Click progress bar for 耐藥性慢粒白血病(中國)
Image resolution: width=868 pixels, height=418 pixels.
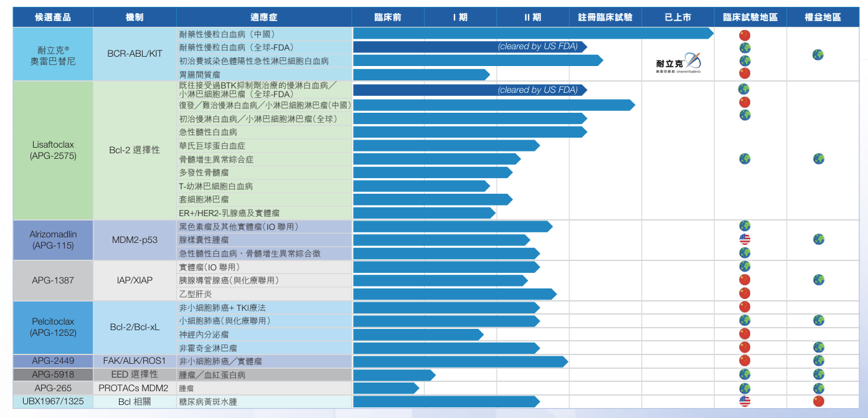pyautogui.click(x=533, y=34)
